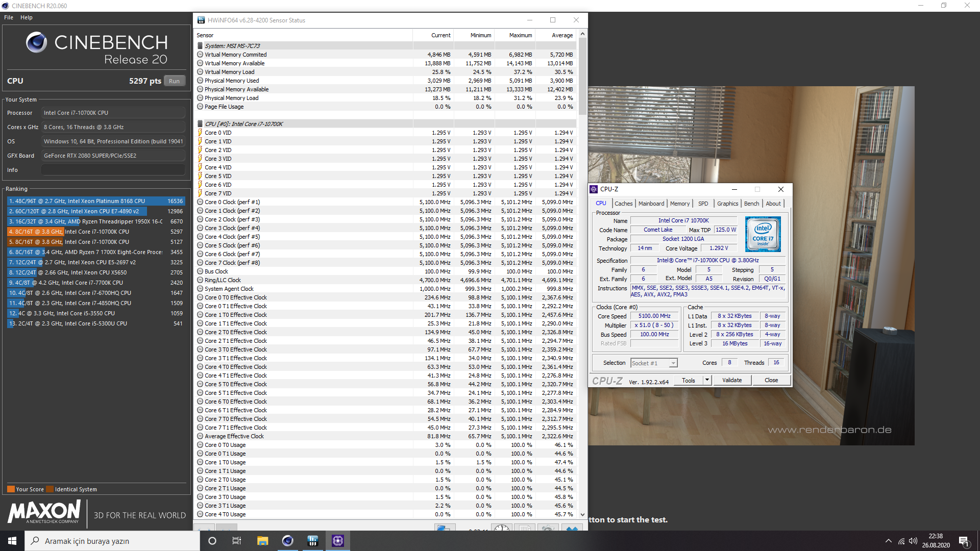Click the Current column header in HWiNFO
This screenshot has height=551, width=980.
pos(433,35)
